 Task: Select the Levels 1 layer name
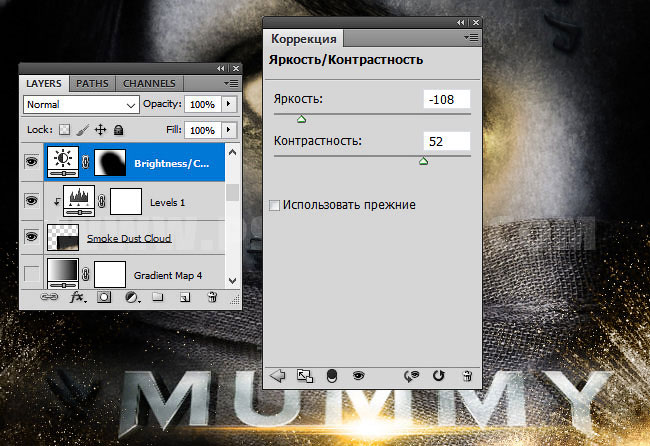(167, 202)
